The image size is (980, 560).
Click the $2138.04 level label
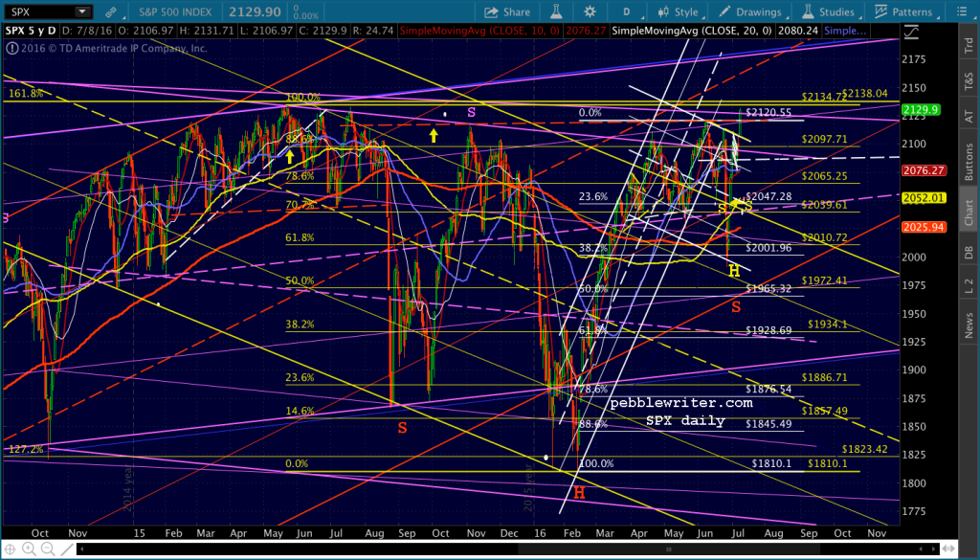click(x=865, y=94)
